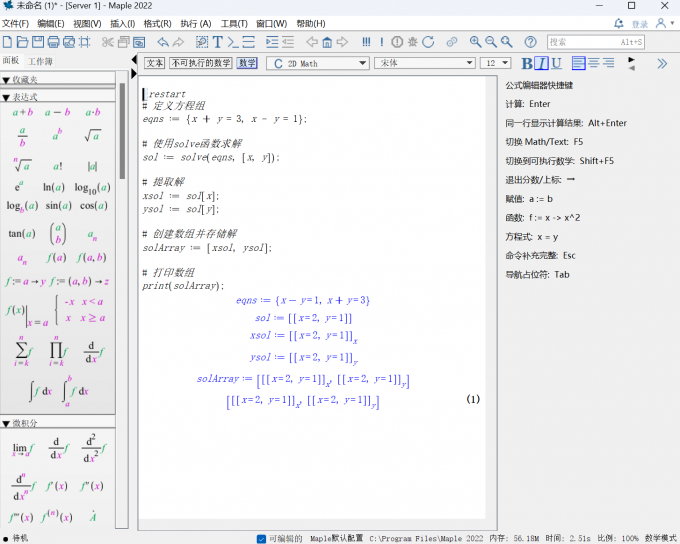Click the zoom in magnifier icon
Image resolution: width=680 pixels, height=544 pixels.
(x=476, y=41)
